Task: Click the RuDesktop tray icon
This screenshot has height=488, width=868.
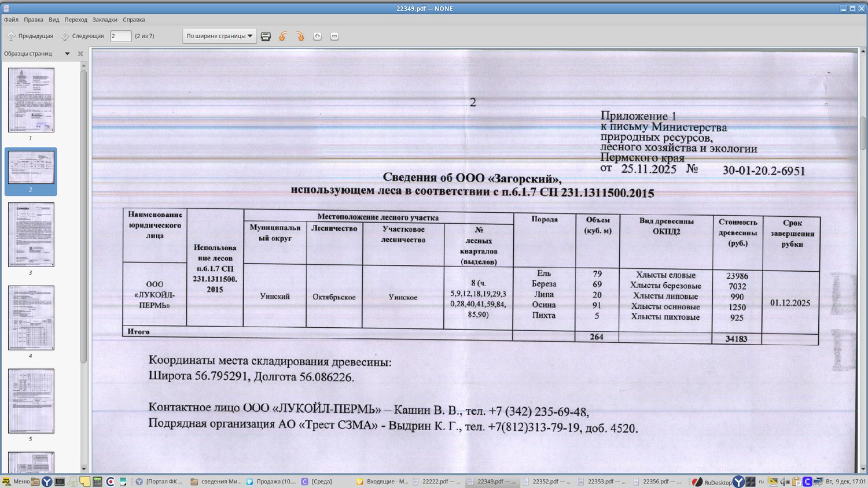Action: (x=712, y=482)
